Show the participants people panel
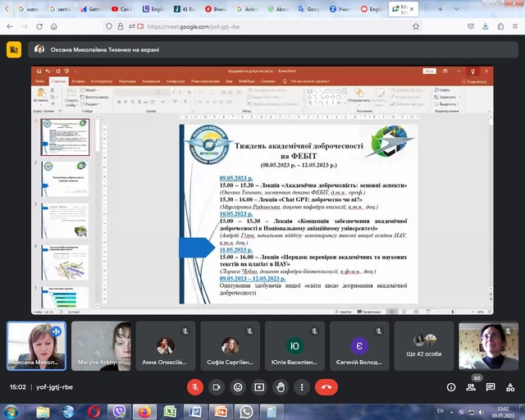 pos(470,386)
